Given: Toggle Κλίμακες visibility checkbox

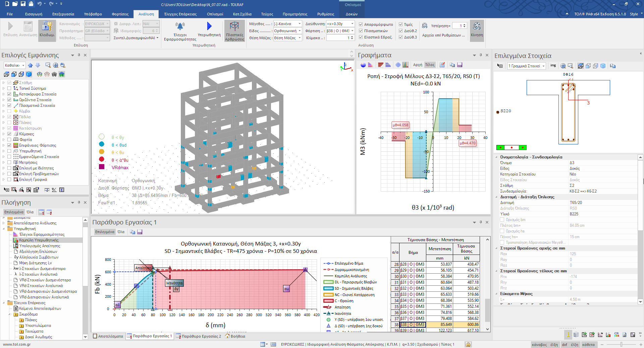Looking at the screenshot, I should [9, 134].
